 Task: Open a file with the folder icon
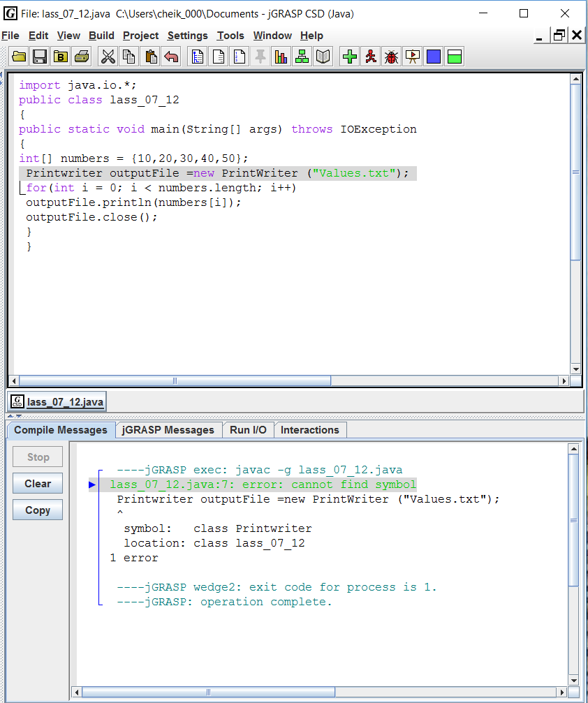point(18,57)
